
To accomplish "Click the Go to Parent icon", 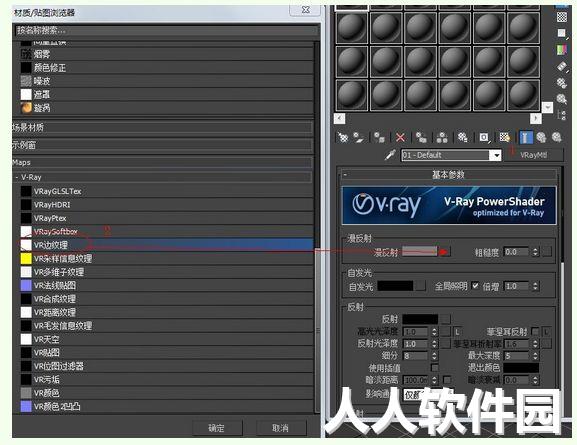I will (x=541, y=138).
